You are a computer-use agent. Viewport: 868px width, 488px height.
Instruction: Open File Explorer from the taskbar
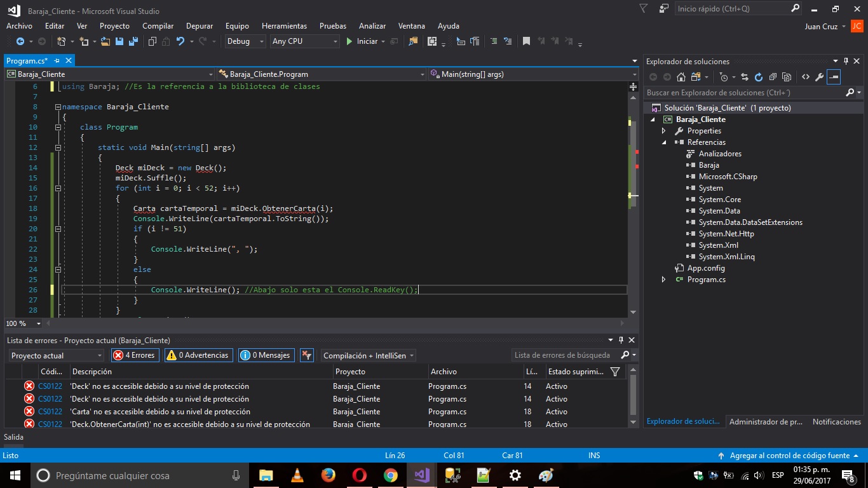click(x=266, y=475)
